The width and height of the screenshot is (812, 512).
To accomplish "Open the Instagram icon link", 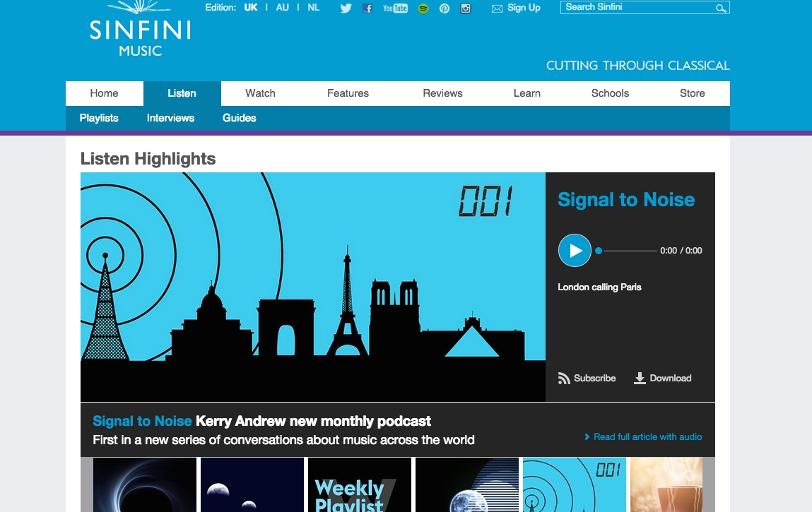I will [x=466, y=8].
